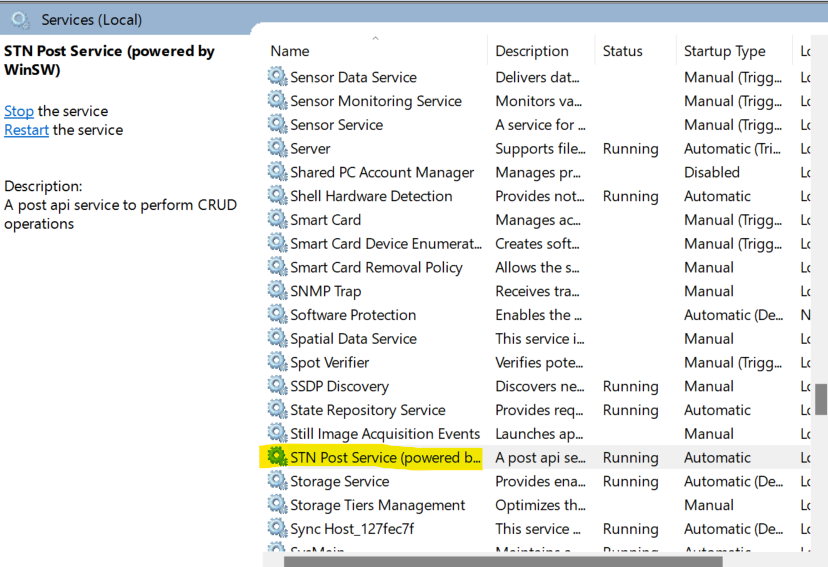This screenshot has width=828, height=567.
Task: Select the Smart Card service name
Action: coord(325,220)
